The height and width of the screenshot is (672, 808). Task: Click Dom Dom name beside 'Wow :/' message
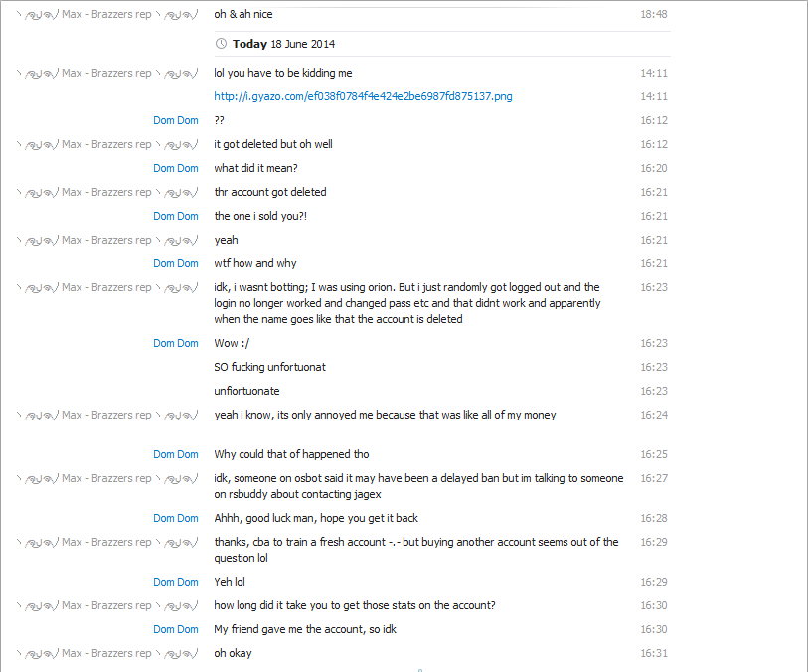[176, 343]
